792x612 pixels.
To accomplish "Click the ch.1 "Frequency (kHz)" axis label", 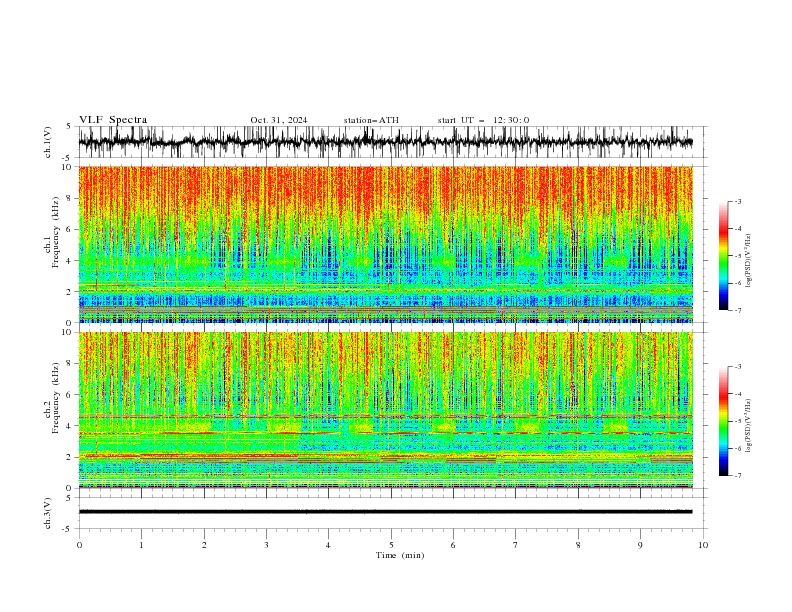I will pos(56,233).
